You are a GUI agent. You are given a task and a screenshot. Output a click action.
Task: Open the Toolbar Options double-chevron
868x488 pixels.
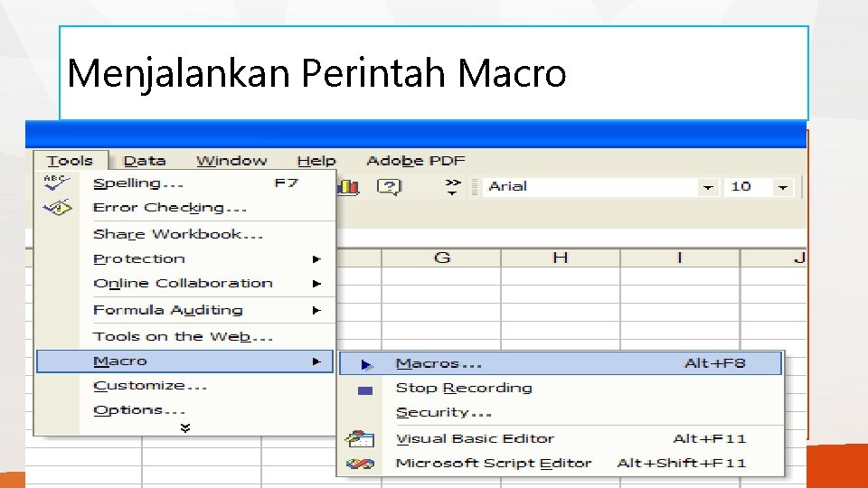[453, 187]
